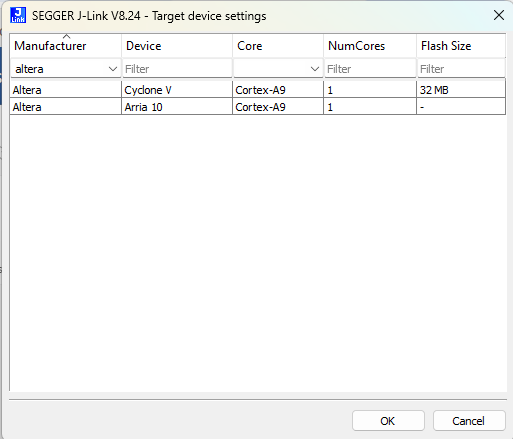Confirm selection with the OK button

click(388, 421)
